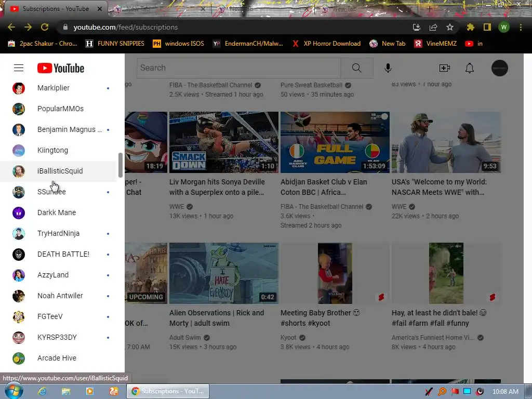The width and height of the screenshot is (532, 399).
Task: Open New Tab bookmark in bookmarks bar
Action: [388, 44]
